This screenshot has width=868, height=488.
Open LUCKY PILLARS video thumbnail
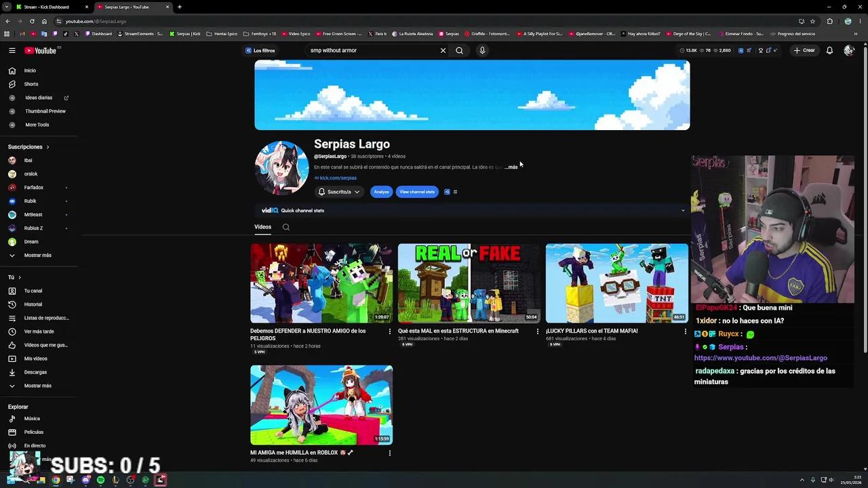[617, 283]
